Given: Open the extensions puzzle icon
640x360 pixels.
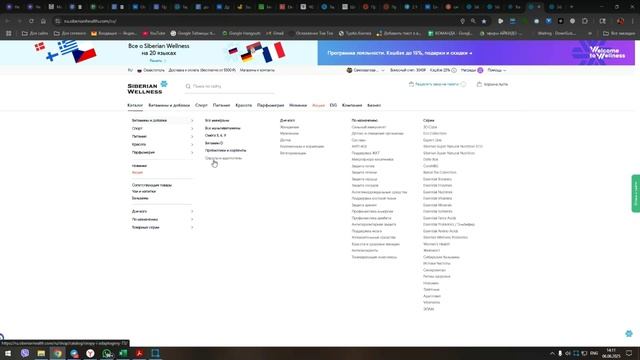Looking at the screenshot, I should [584, 21].
